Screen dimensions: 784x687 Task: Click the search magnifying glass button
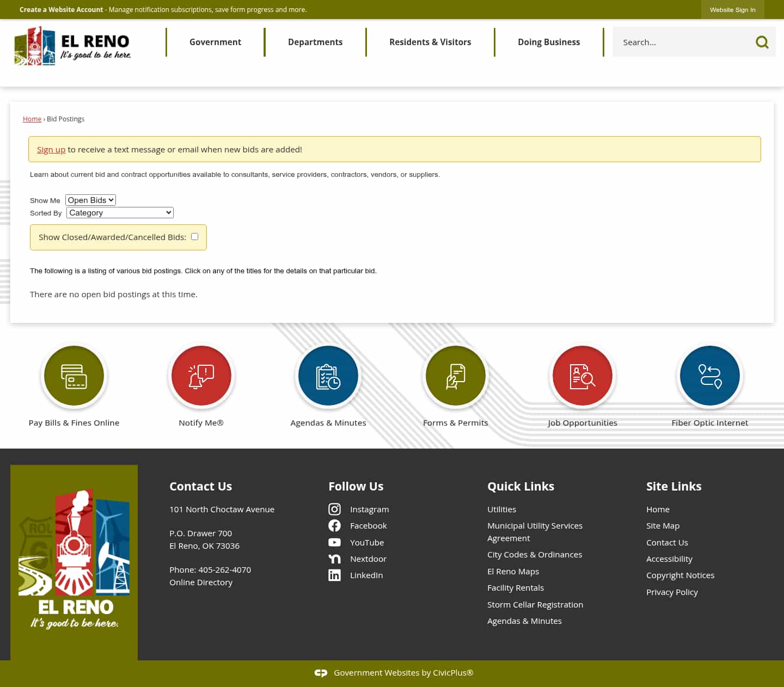(x=762, y=42)
